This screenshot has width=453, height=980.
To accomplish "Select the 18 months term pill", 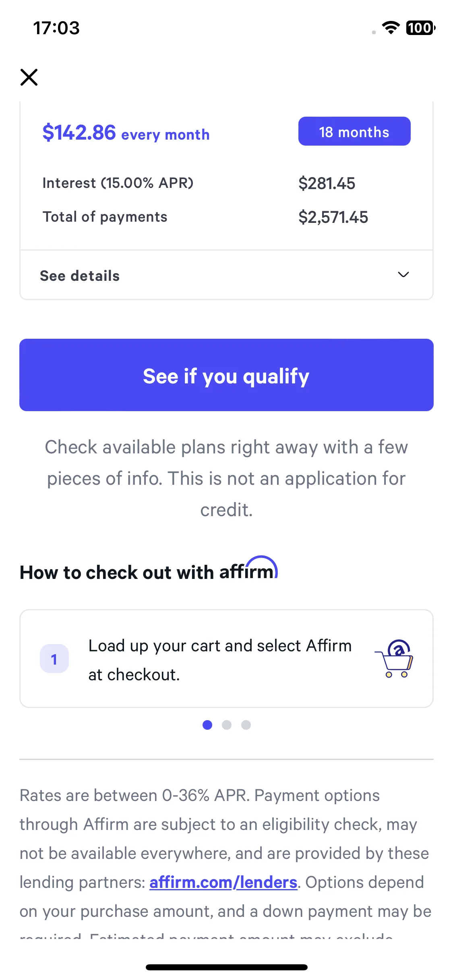I will pyautogui.click(x=354, y=131).
